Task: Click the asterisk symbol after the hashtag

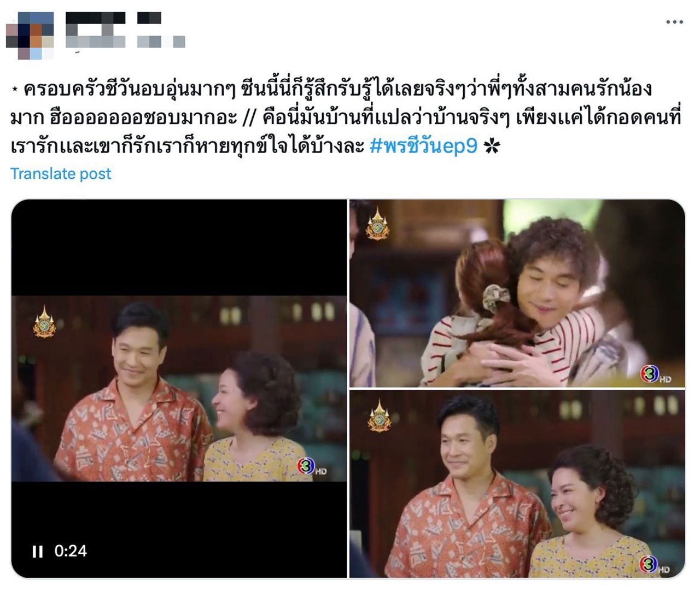Action: [492, 146]
